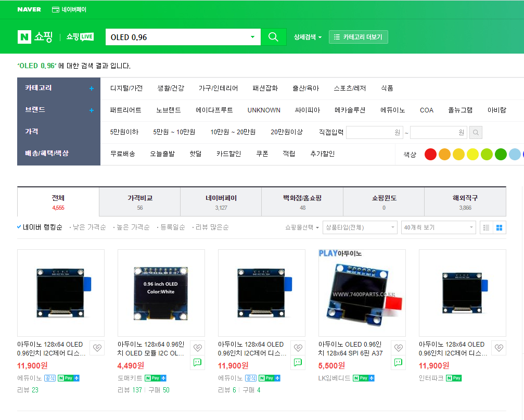Click the price range search magnifier
Screen dimensions: 524x420
[x=476, y=133]
